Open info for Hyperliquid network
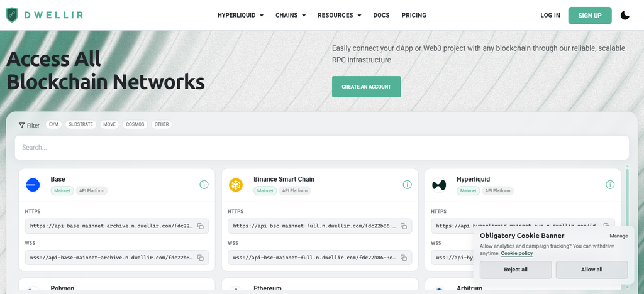The width and height of the screenshot is (644, 294). (610, 185)
